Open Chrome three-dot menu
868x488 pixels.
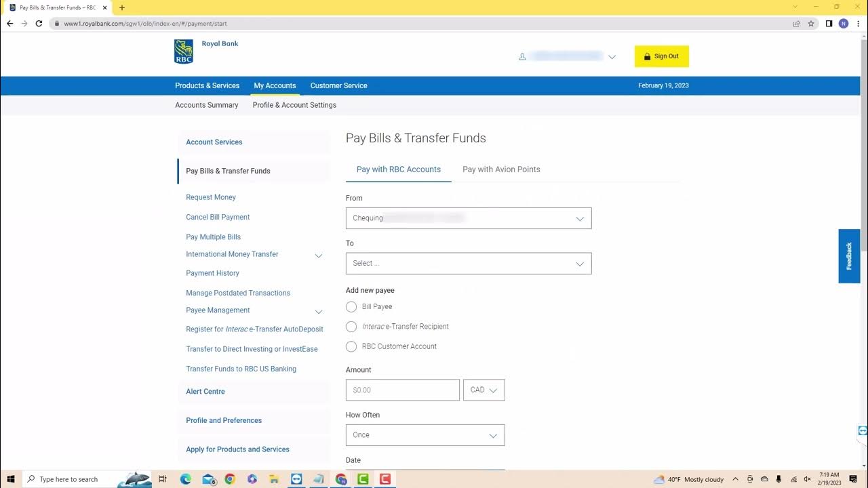(859, 23)
